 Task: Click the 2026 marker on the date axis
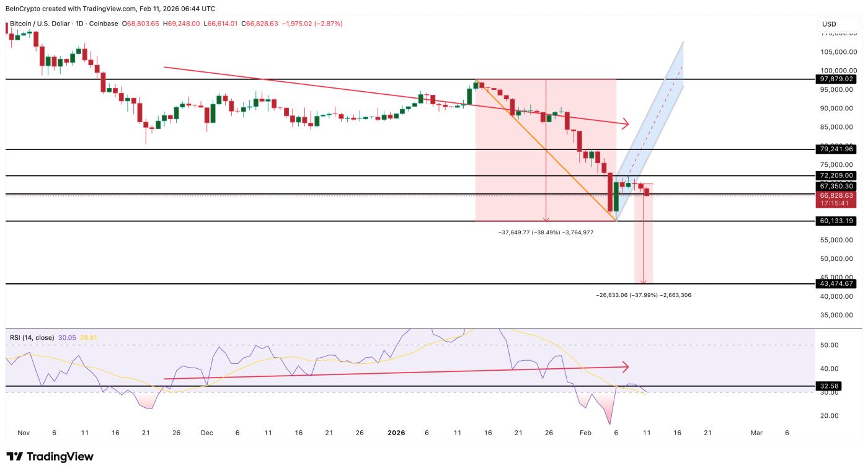(x=396, y=433)
